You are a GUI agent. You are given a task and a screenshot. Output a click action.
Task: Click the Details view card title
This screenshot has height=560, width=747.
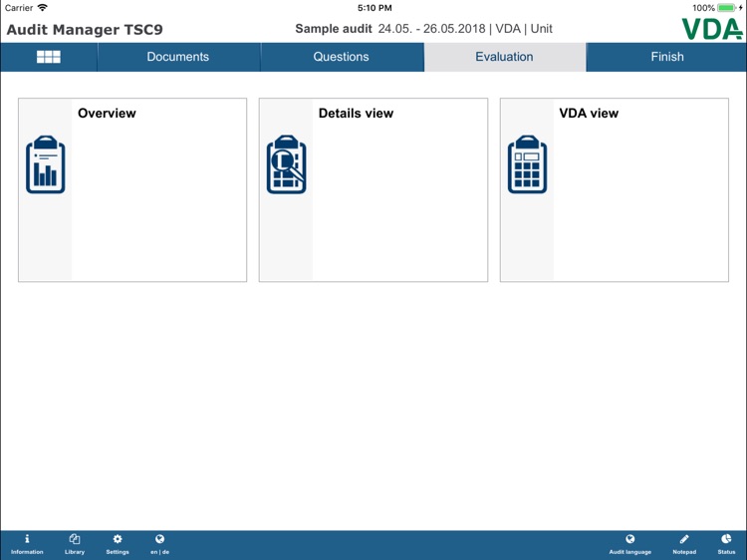(x=356, y=113)
